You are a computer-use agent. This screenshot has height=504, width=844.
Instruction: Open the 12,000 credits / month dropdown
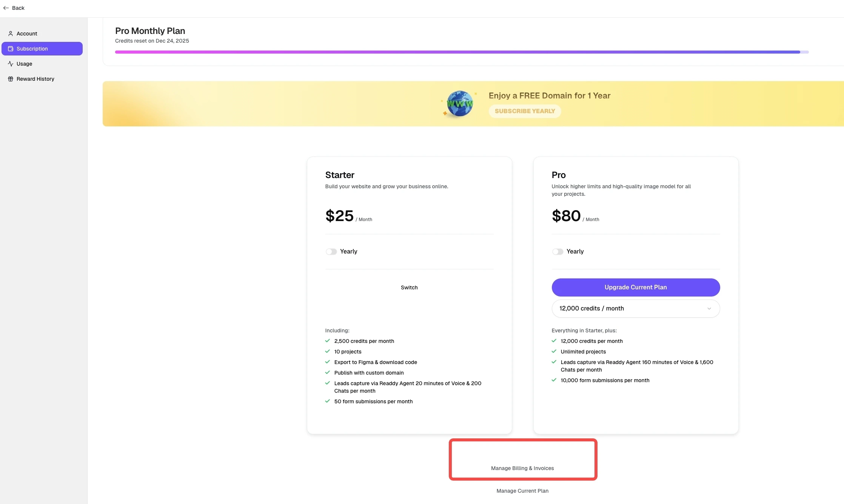point(635,309)
